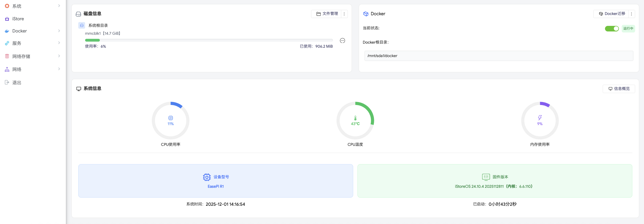
Task: Expand the 网络存储 submenu arrow
Action: click(x=59, y=56)
